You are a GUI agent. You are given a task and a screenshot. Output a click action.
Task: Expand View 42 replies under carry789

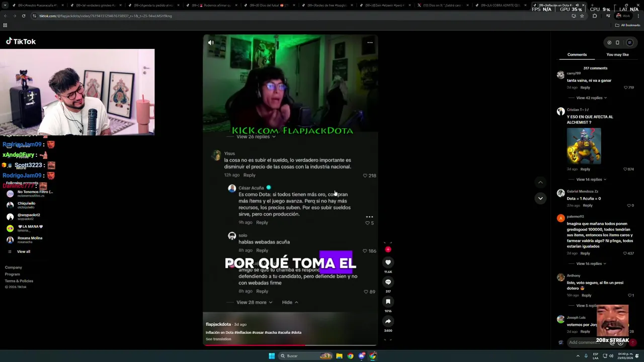[x=591, y=98]
